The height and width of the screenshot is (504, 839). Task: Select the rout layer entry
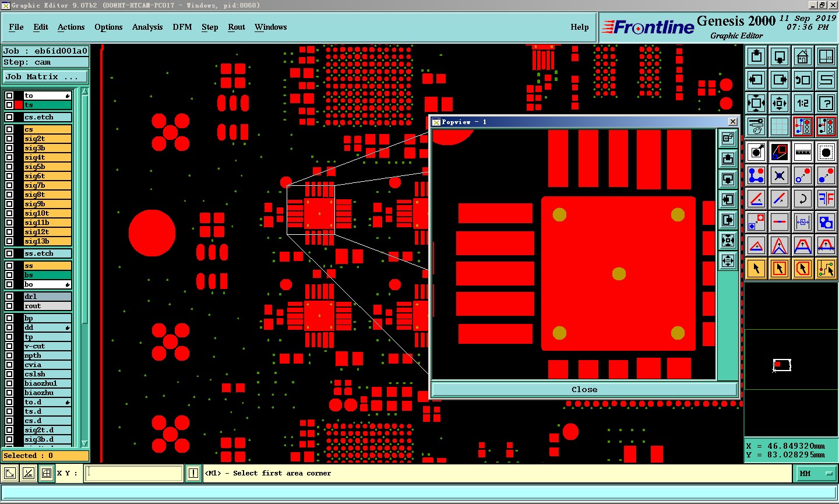(x=47, y=306)
